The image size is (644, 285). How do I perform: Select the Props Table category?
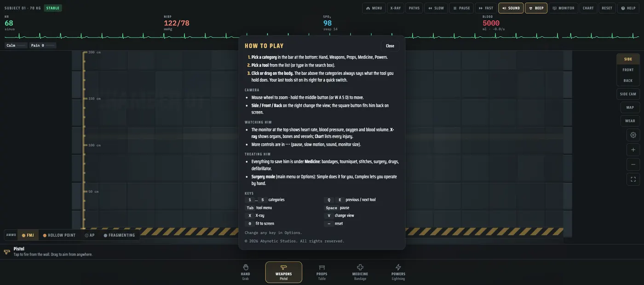(322, 272)
